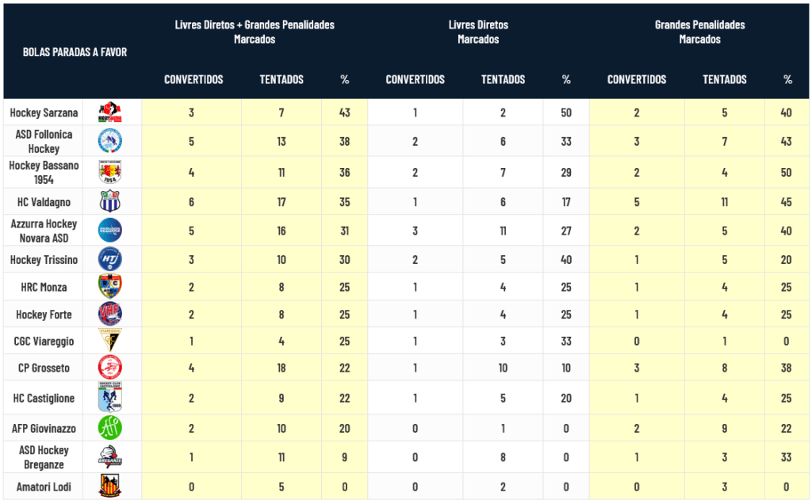Click the AFP Giovinazzo green logo
The width and height of the screenshot is (812, 504).
[x=110, y=428]
